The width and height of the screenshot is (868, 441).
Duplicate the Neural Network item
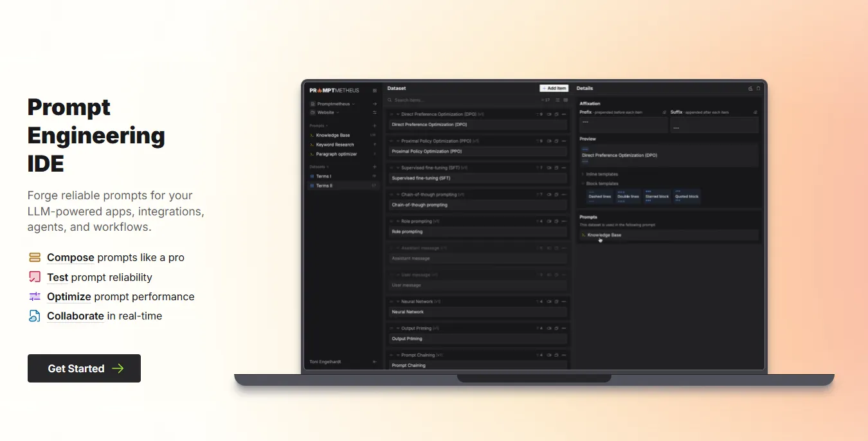(557, 301)
